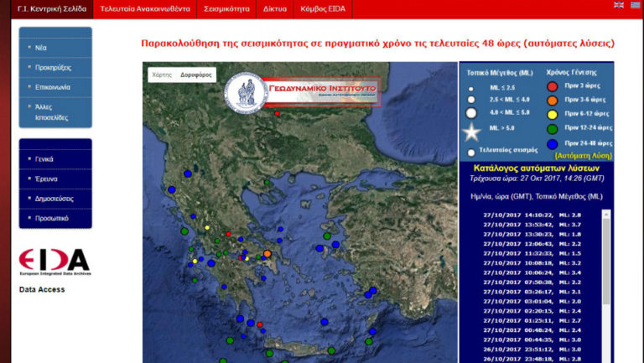Select entry '27/10/2017 14:10:22, ML: 2.8'

[x=532, y=215]
